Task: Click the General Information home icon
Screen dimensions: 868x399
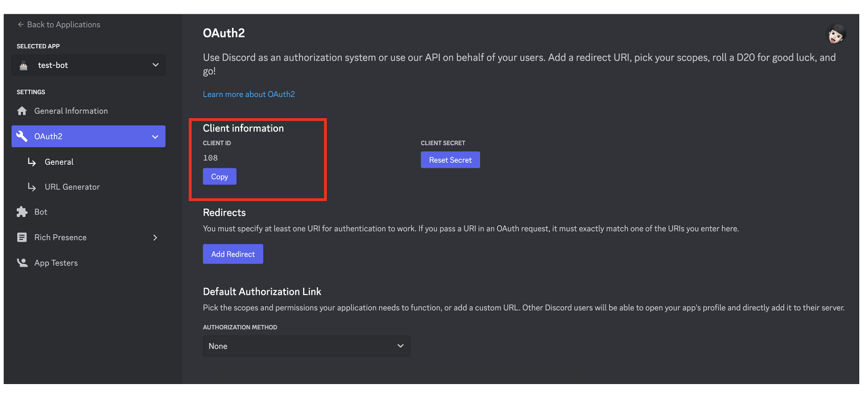Action: point(22,111)
